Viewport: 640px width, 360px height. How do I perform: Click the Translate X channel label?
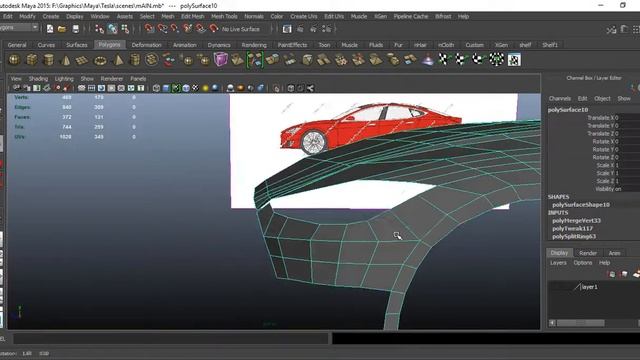point(601,118)
